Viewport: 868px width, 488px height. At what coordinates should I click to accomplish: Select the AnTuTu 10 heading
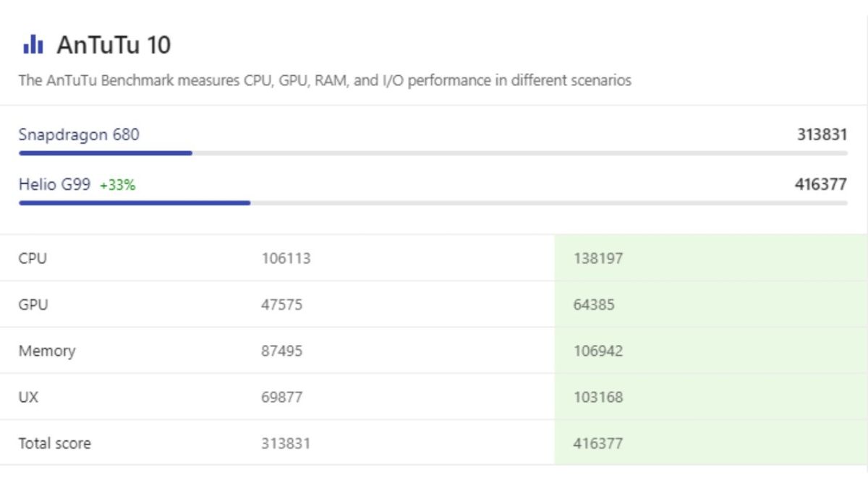click(114, 45)
